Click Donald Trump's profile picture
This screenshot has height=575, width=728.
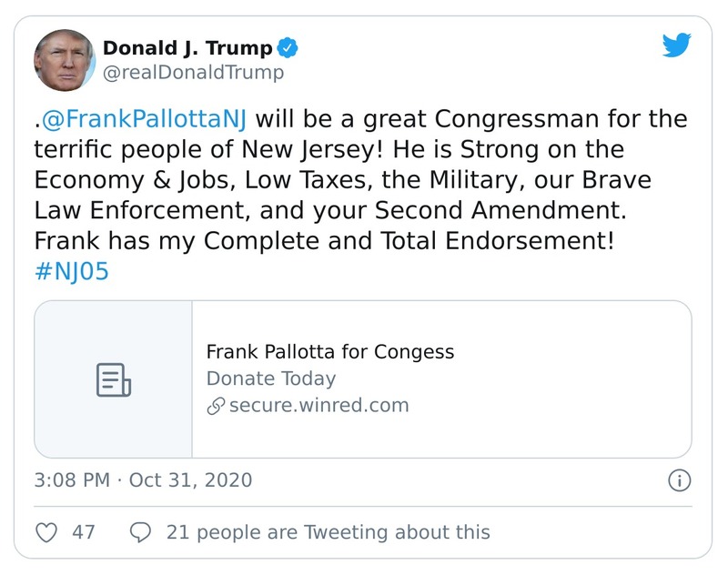tap(65, 59)
